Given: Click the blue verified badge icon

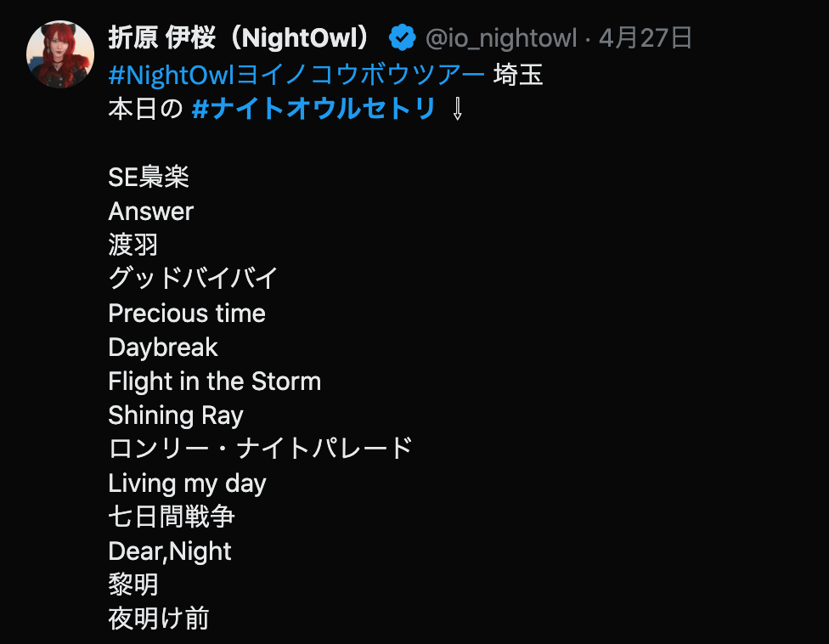Looking at the screenshot, I should click(x=402, y=37).
